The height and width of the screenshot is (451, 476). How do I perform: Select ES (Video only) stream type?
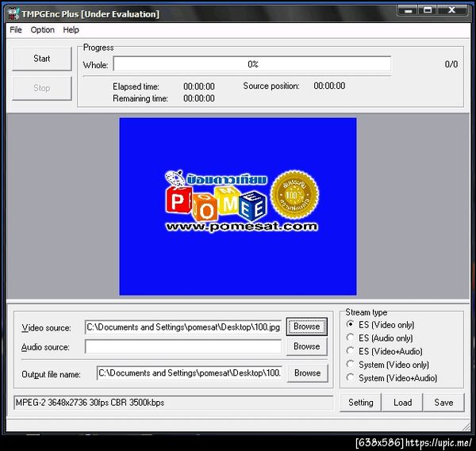click(380, 325)
